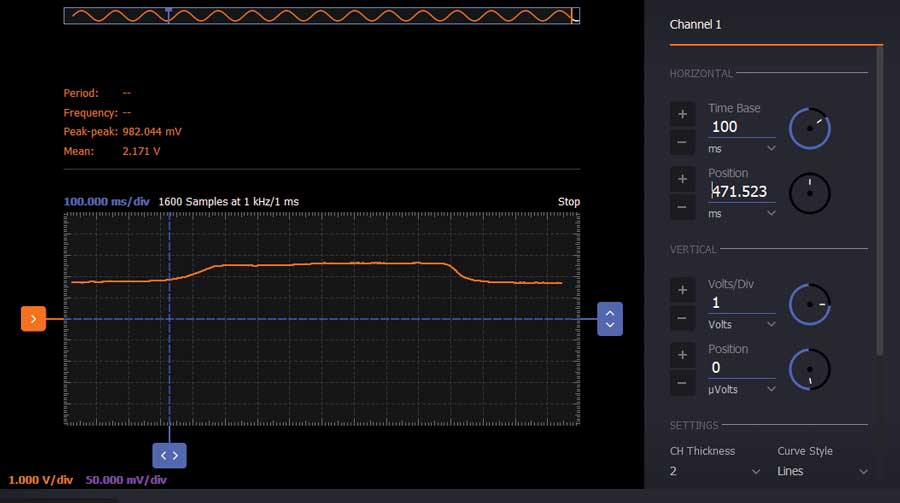Increase vertical Position with plus button

point(682,355)
